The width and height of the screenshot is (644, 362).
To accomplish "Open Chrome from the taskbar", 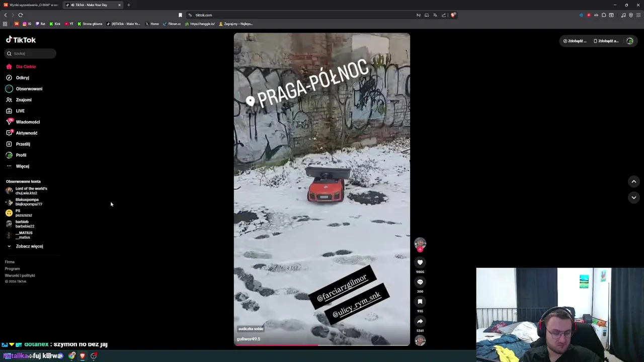I will point(72,355).
